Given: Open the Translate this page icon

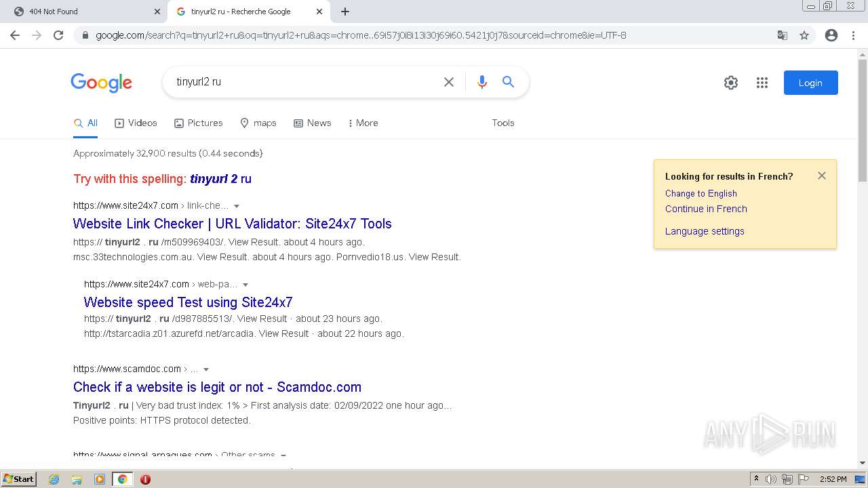Looking at the screenshot, I should click(783, 35).
